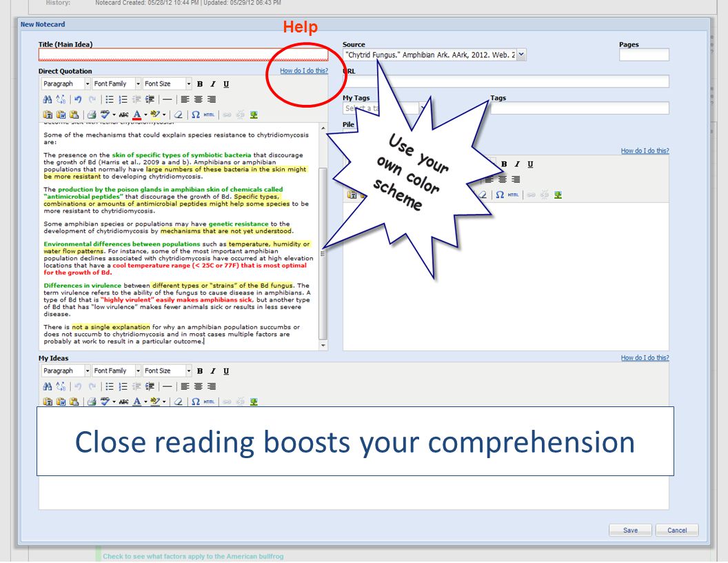Image resolution: width=728 pixels, height=563 pixels.
Task: Insert image in My Ideas toolbar
Action: tap(254, 402)
